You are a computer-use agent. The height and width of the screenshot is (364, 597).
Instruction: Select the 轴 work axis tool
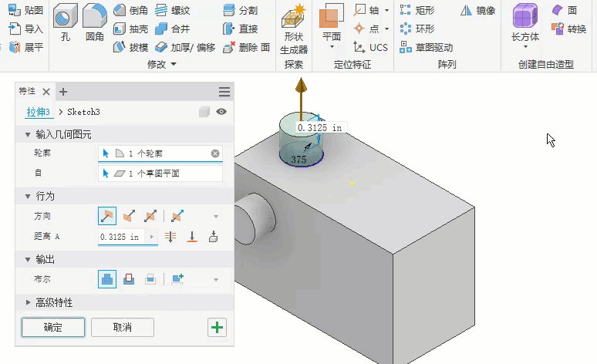[366, 10]
